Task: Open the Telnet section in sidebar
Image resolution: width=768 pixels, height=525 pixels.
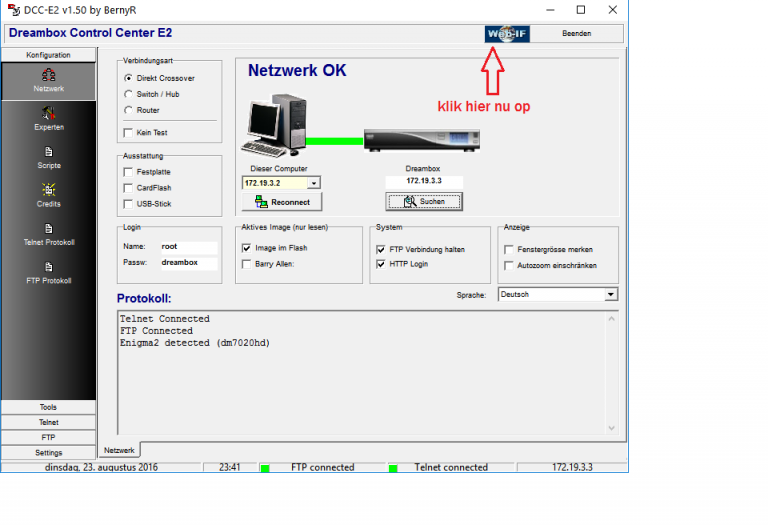Action: point(48,422)
